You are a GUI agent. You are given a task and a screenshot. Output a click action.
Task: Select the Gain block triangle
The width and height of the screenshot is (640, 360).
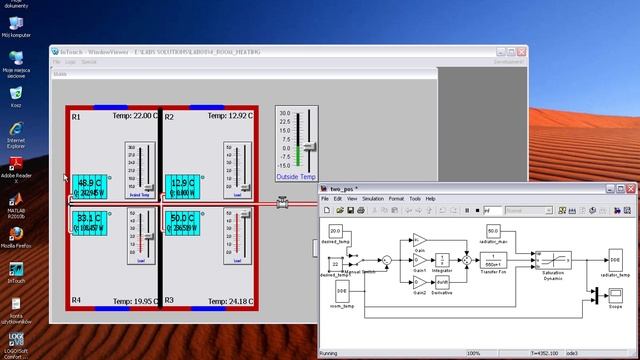pyautogui.click(x=420, y=240)
